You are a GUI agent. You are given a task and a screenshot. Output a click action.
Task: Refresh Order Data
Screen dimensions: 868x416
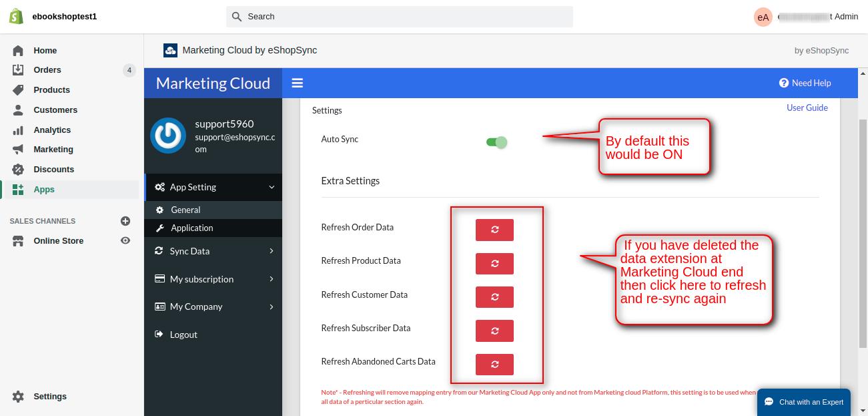pyautogui.click(x=494, y=230)
